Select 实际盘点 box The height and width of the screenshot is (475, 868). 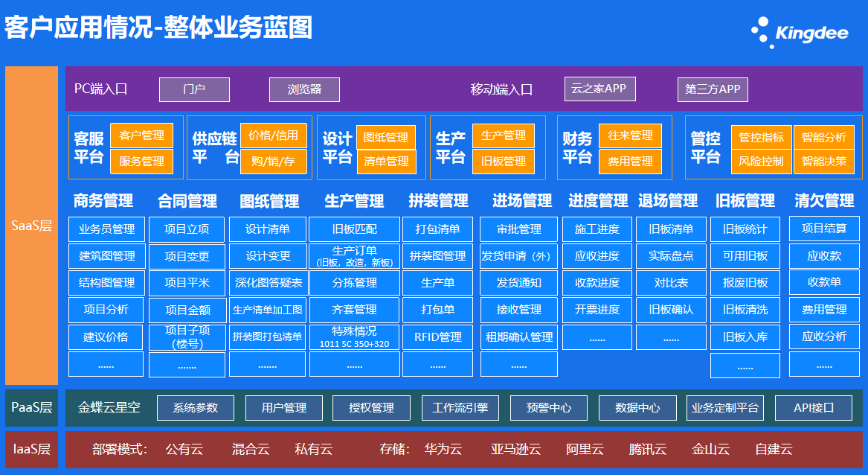click(671, 256)
